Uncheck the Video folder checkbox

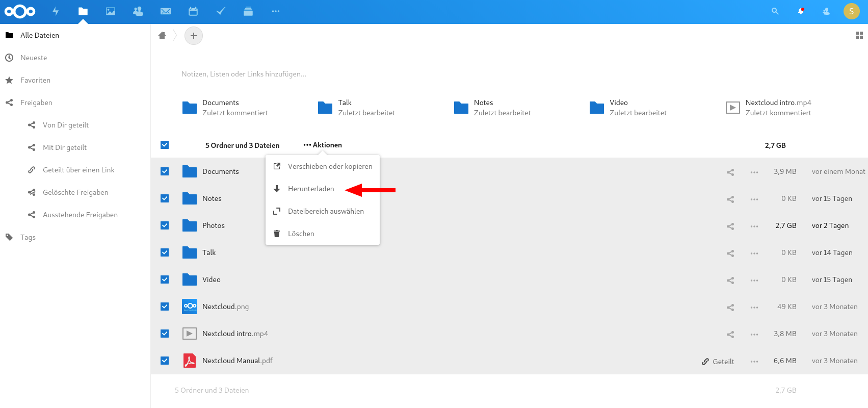[x=165, y=279]
